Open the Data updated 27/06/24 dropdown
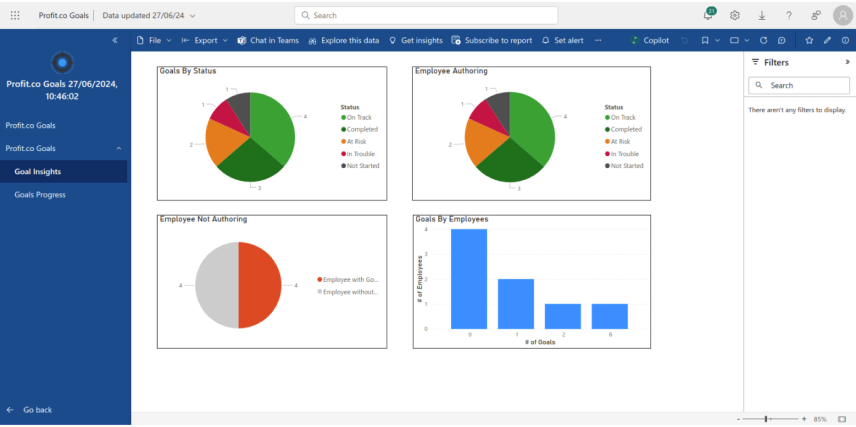This screenshot has width=856, height=427. click(x=148, y=15)
